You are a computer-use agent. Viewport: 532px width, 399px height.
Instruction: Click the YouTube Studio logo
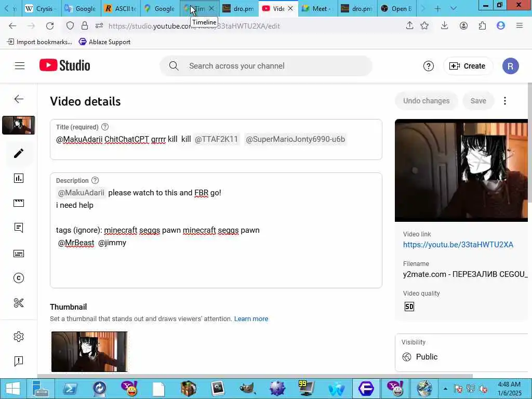pos(64,65)
